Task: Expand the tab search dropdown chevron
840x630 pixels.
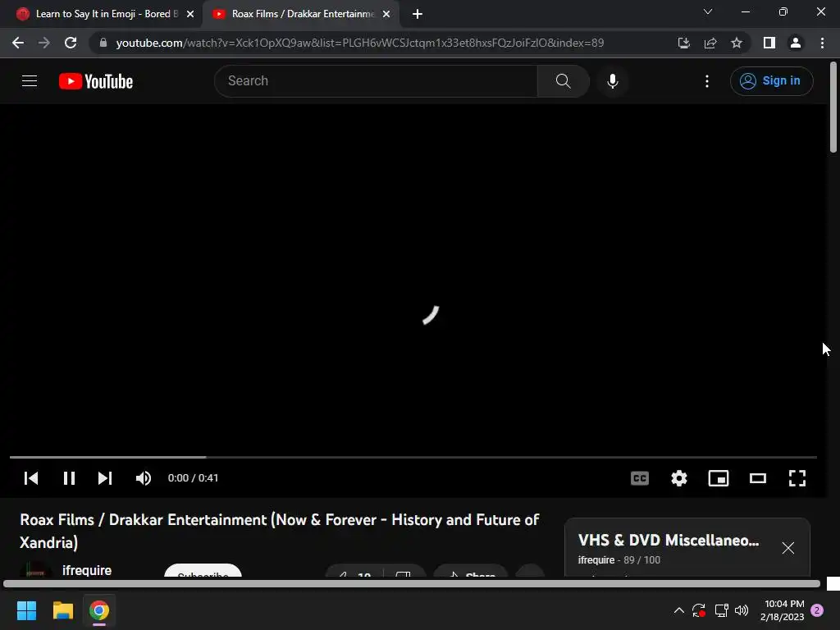Action: [x=708, y=11]
